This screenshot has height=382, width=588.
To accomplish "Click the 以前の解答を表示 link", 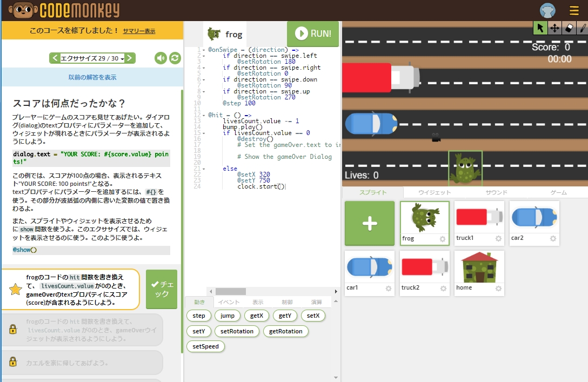I will 92,77.
